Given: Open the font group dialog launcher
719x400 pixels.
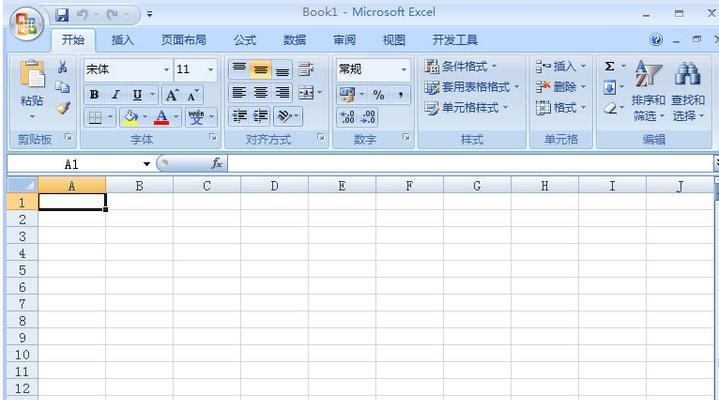Looking at the screenshot, I should [x=212, y=137].
